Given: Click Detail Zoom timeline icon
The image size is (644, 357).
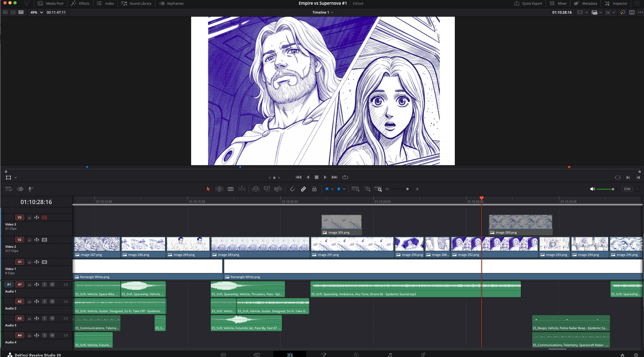Looking at the screenshot, I should pos(367,189).
